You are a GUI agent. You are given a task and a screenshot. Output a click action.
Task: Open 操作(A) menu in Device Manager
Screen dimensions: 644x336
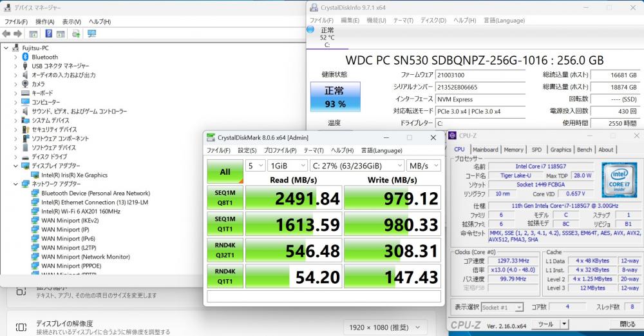pyautogui.click(x=45, y=21)
